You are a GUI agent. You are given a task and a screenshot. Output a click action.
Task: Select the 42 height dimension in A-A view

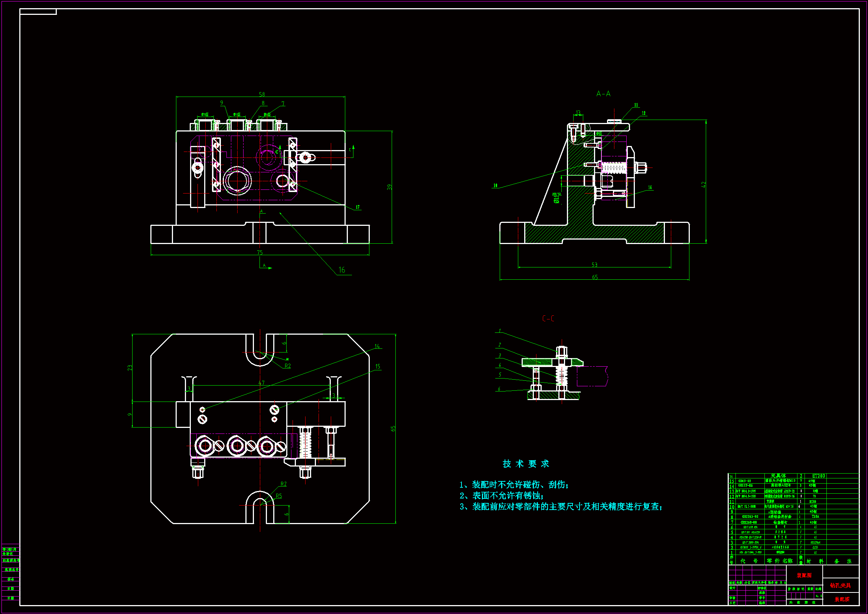click(703, 185)
